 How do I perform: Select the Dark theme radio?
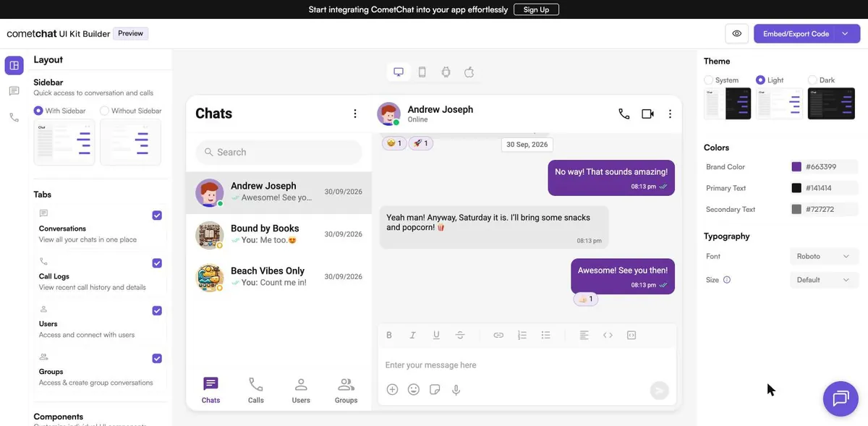(812, 80)
